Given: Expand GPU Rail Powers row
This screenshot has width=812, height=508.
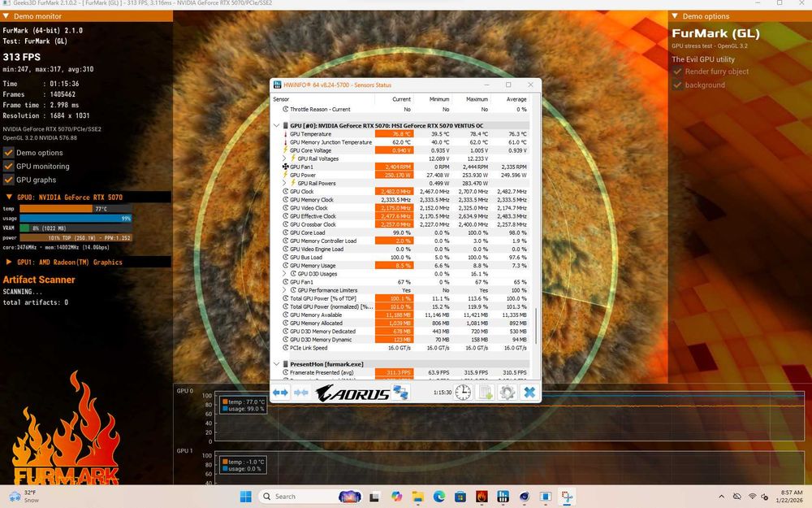Looking at the screenshot, I should click(284, 183).
